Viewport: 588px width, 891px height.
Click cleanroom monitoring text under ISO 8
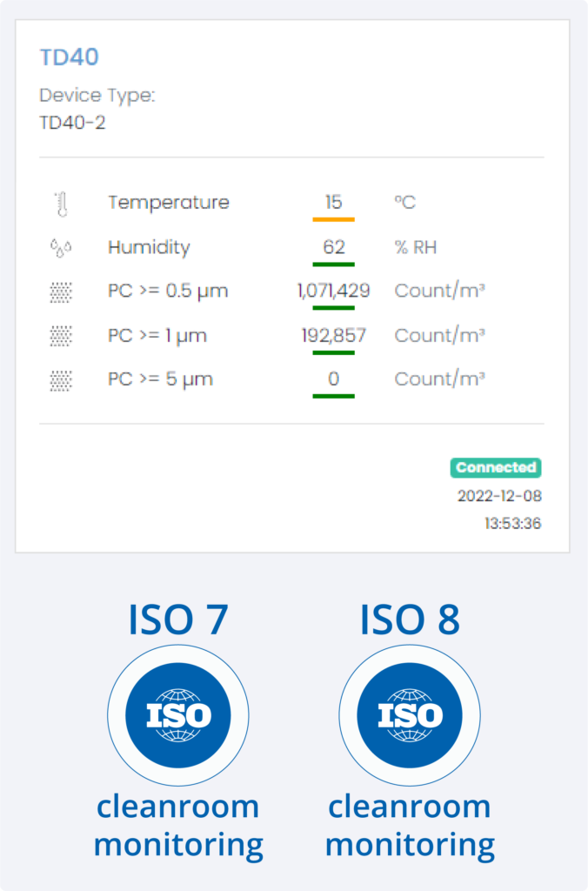[410, 826]
